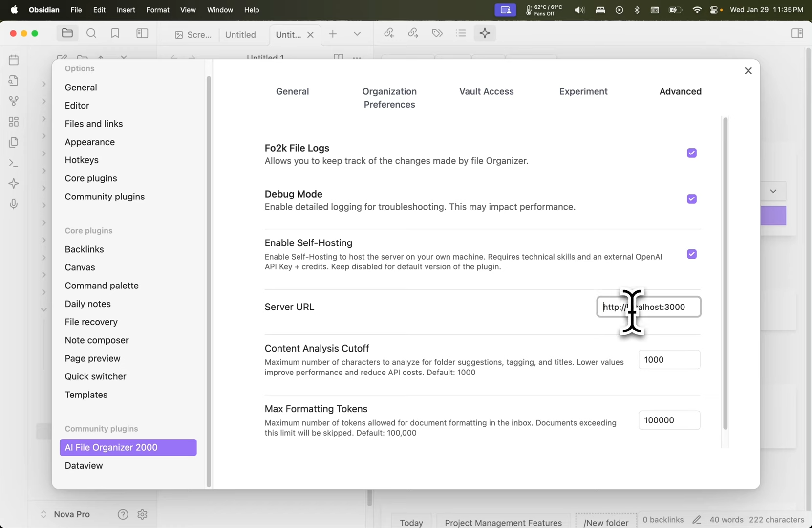Image resolution: width=812 pixels, height=528 pixels.
Task: Toggle the right sidebar panel icon
Action: click(797, 33)
